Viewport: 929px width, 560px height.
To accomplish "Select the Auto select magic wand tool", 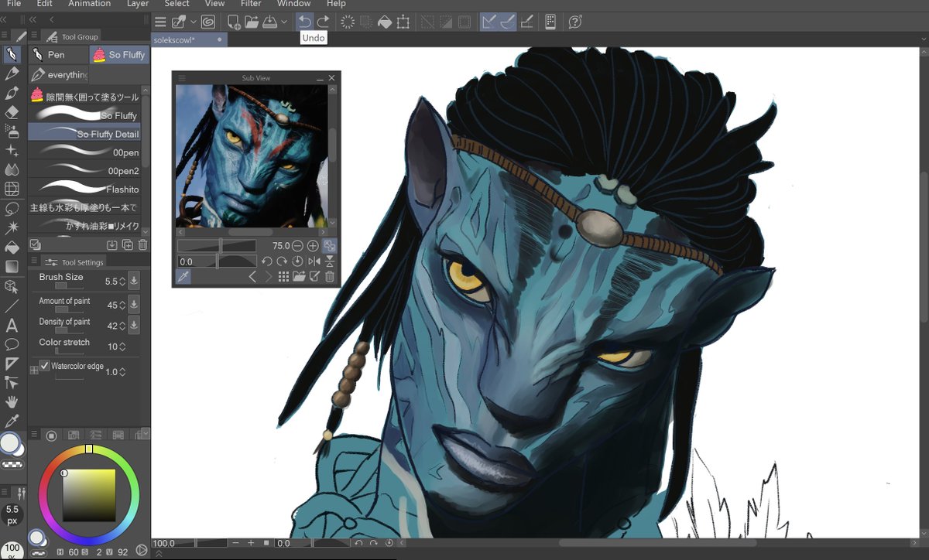I will (x=12, y=228).
